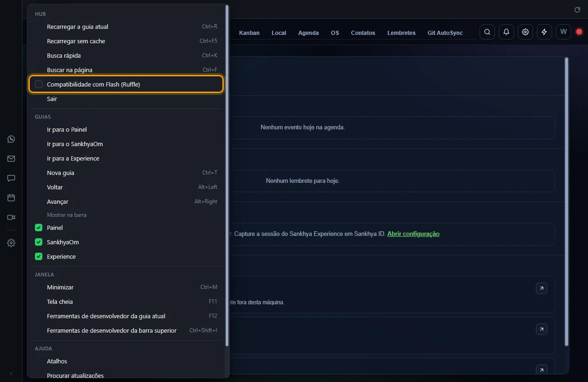Select Recarregar sem cache
Screen dimensions: 588x382
pyautogui.click(x=127, y=41)
